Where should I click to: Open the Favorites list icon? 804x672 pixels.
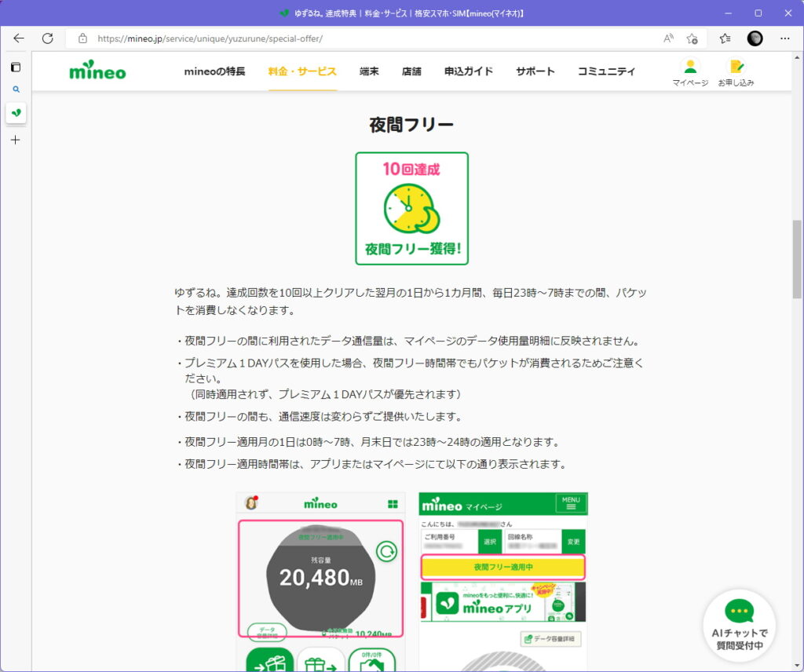coord(725,38)
